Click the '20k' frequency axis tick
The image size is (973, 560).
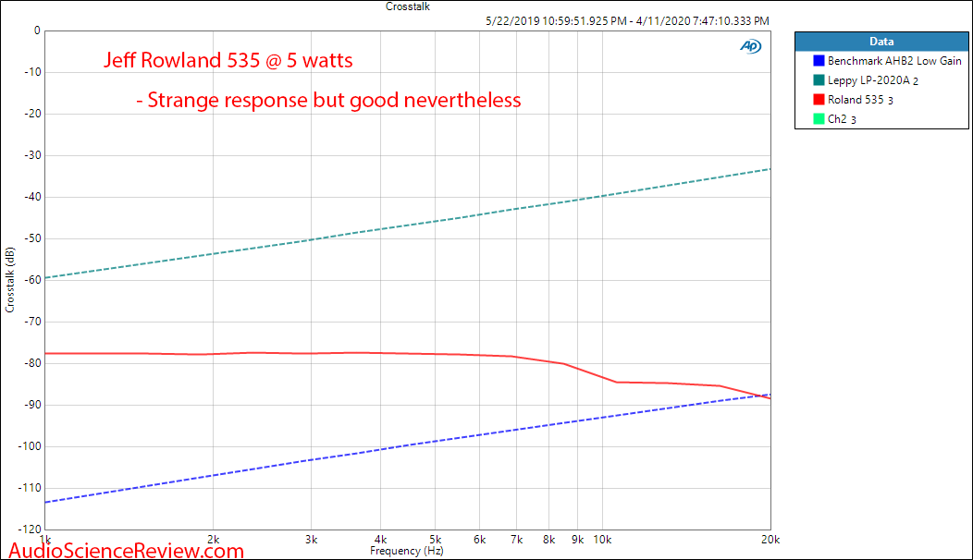(x=770, y=540)
